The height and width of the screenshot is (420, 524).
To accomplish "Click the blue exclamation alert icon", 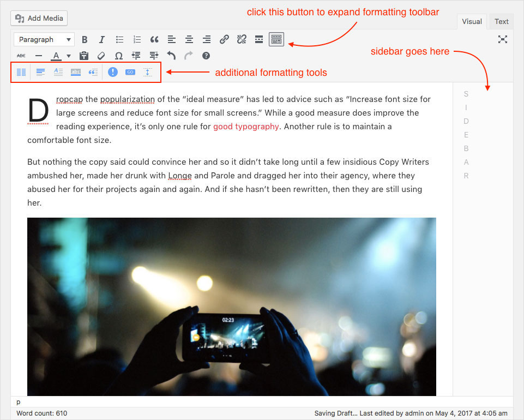I will pyautogui.click(x=113, y=72).
